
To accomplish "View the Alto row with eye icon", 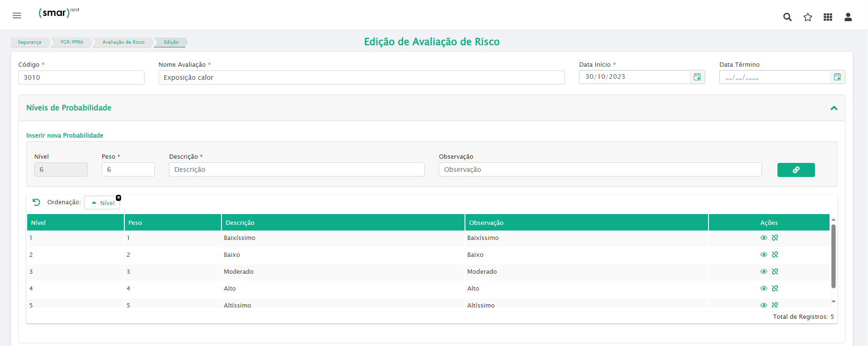I will point(763,288).
